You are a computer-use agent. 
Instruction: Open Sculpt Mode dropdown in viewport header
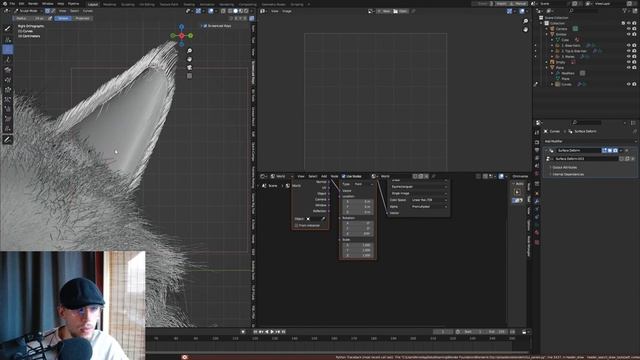pyautogui.click(x=29, y=11)
